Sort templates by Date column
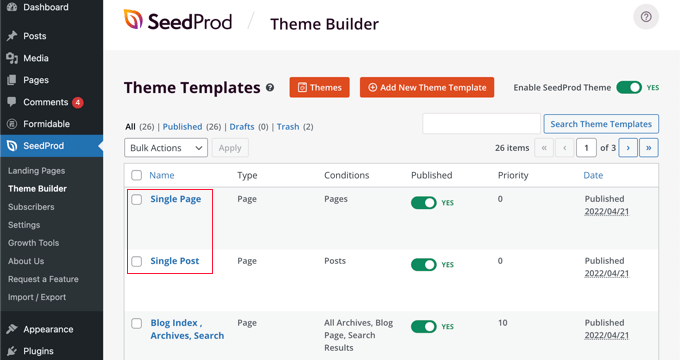This screenshot has width=680, height=360. point(593,175)
